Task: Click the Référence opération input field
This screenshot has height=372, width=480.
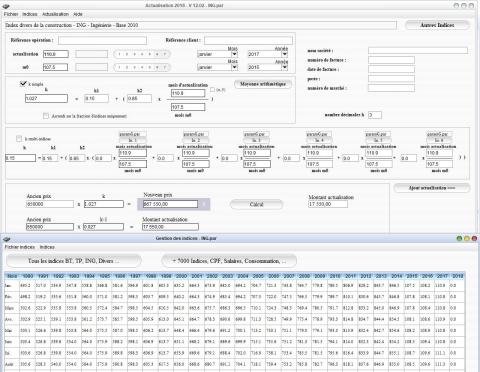Action: click(102, 40)
